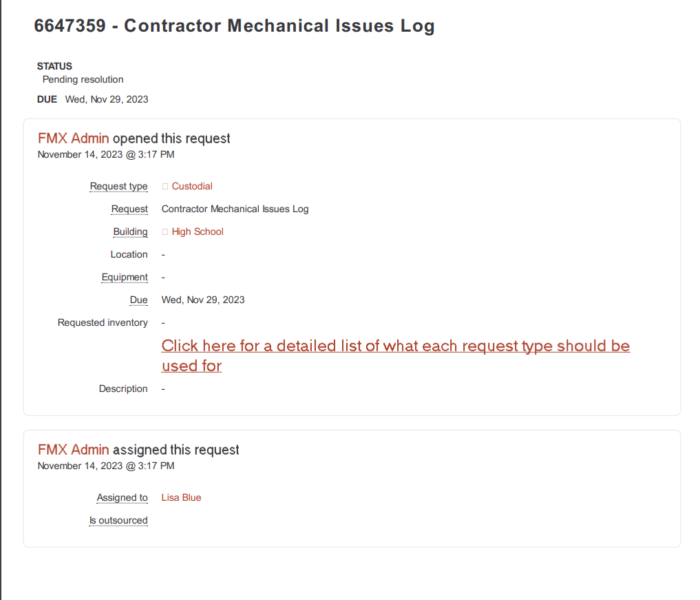
Task: Click the page title 6647359 Contractor Mechanical Issues Log
Action: pyautogui.click(x=235, y=26)
